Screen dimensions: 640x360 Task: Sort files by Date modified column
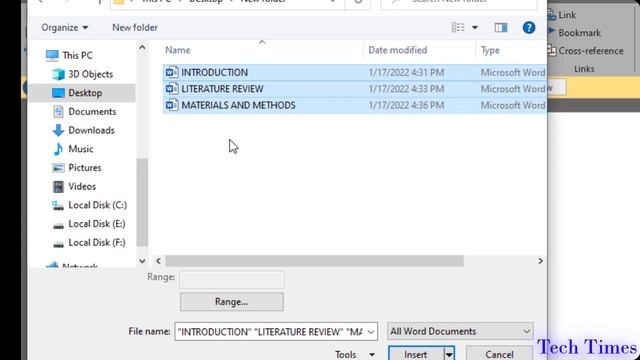[x=398, y=50]
